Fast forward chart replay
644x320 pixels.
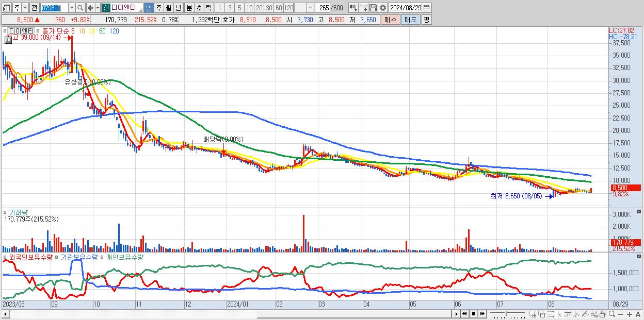(482, 314)
